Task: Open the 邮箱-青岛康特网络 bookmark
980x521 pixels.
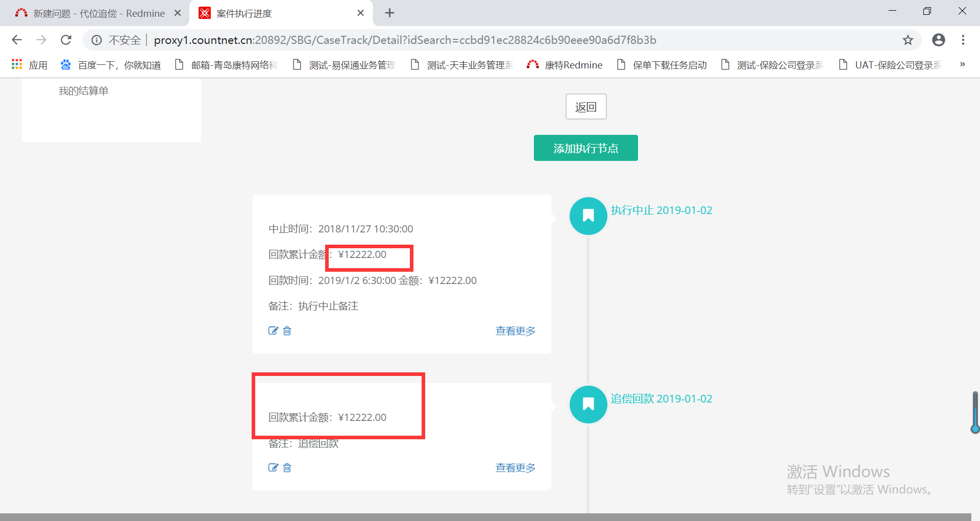Action: click(226, 65)
